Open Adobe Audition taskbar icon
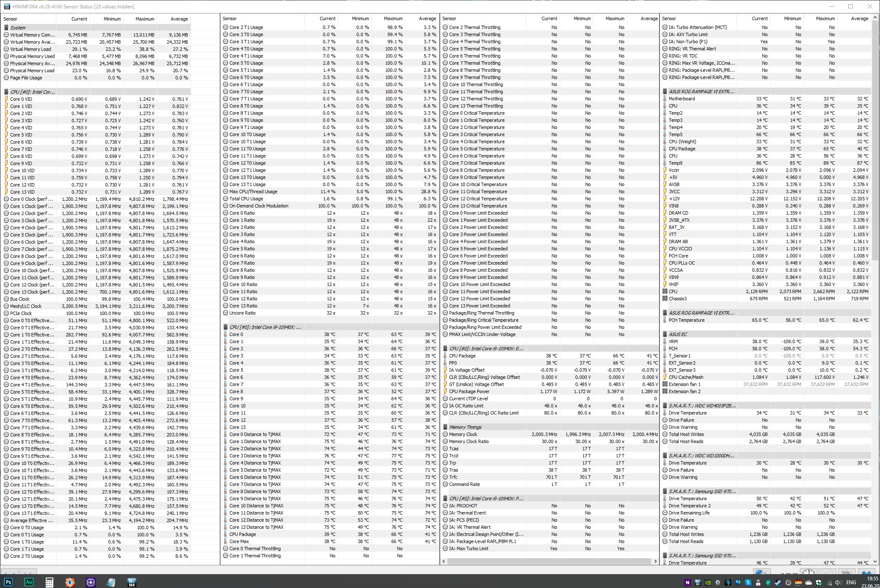The image size is (880, 588). tap(29, 582)
